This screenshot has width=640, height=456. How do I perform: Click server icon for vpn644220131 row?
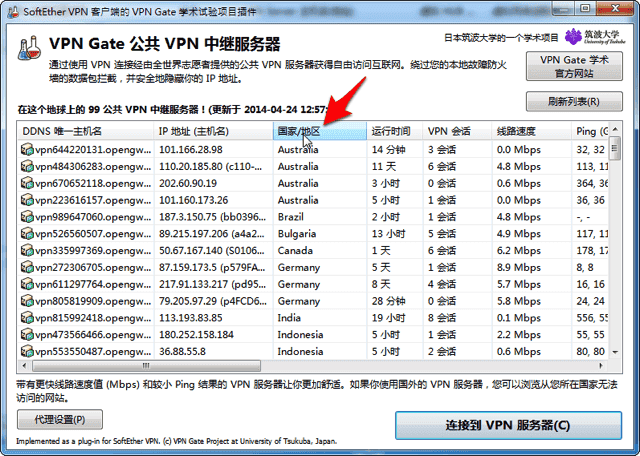pos(27,149)
